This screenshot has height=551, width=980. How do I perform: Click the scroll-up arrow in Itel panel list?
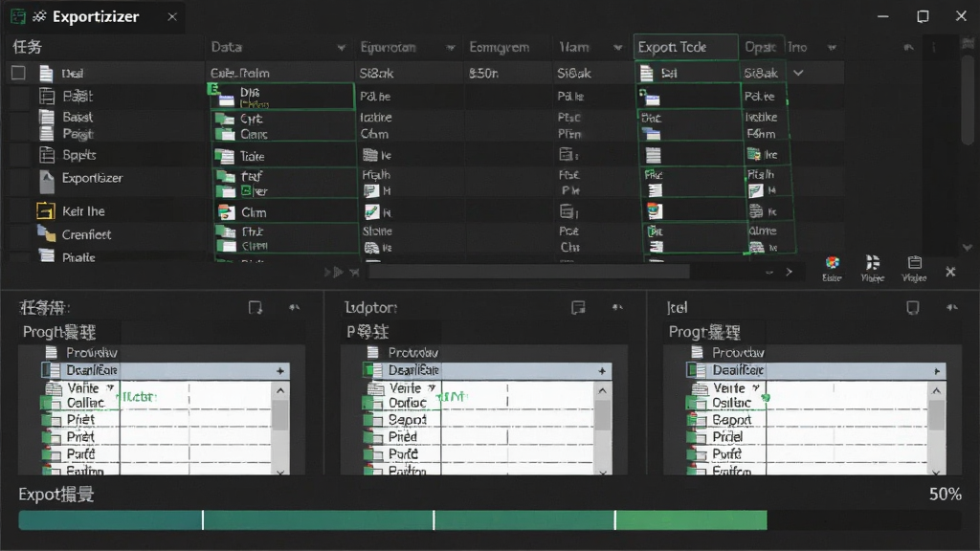(x=936, y=391)
